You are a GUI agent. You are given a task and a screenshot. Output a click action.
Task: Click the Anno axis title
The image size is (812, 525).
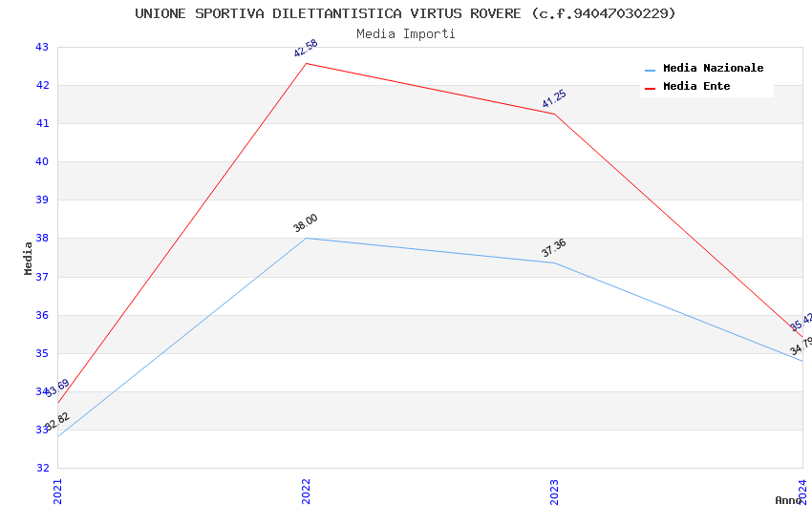coord(788,500)
